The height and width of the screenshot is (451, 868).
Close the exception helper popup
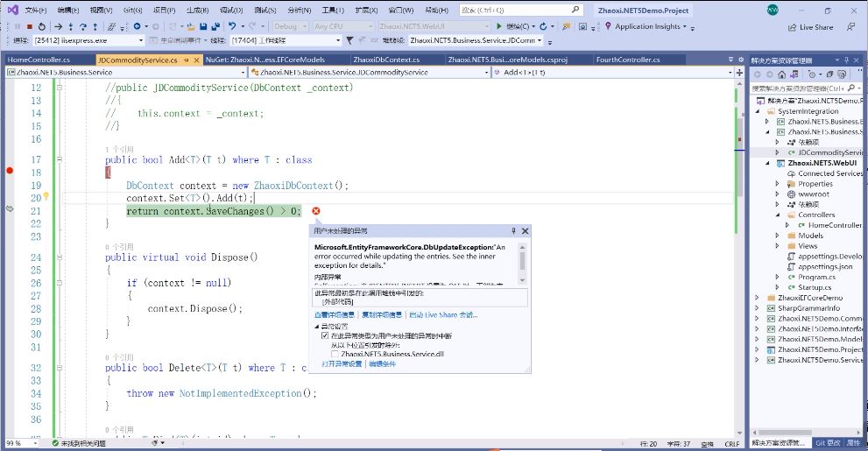pyautogui.click(x=525, y=231)
